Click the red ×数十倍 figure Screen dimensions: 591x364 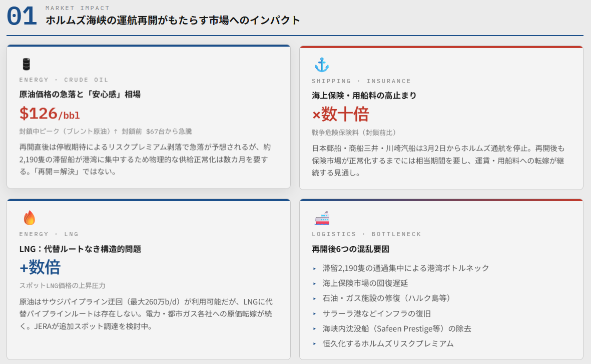click(340, 114)
